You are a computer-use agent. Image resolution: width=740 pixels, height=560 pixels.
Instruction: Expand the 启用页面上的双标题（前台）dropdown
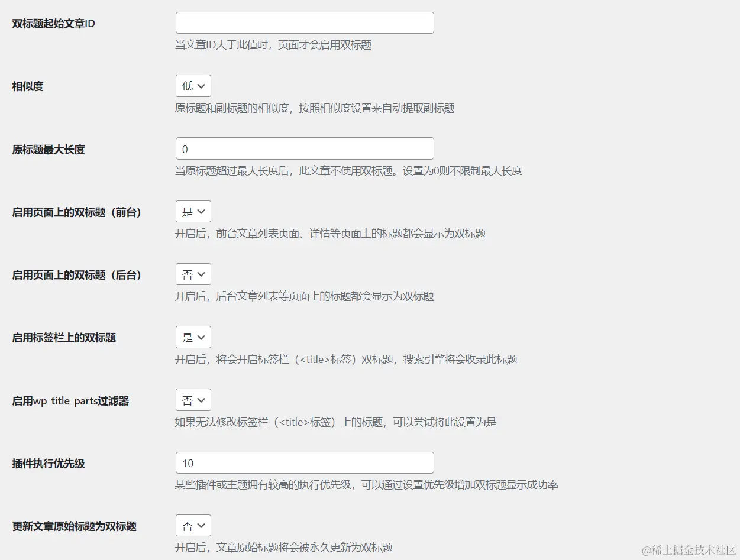(193, 211)
